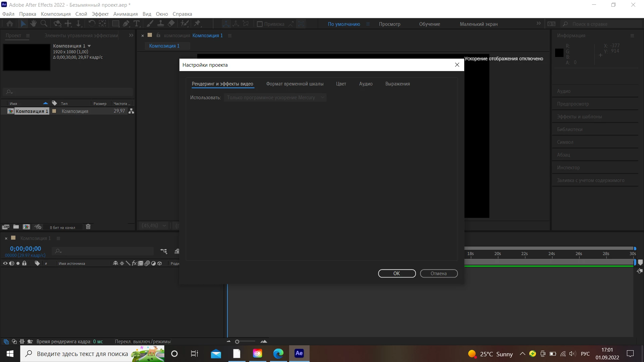Click Перекл. выключ./режимы toggle in timeline
Screen dimensions: 644x362
pyautogui.click(x=143, y=342)
